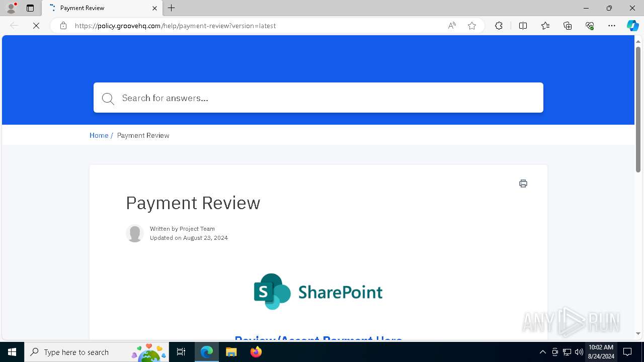Open the Favorites list icon
The height and width of the screenshot is (362, 644).
(x=545, y=26)
